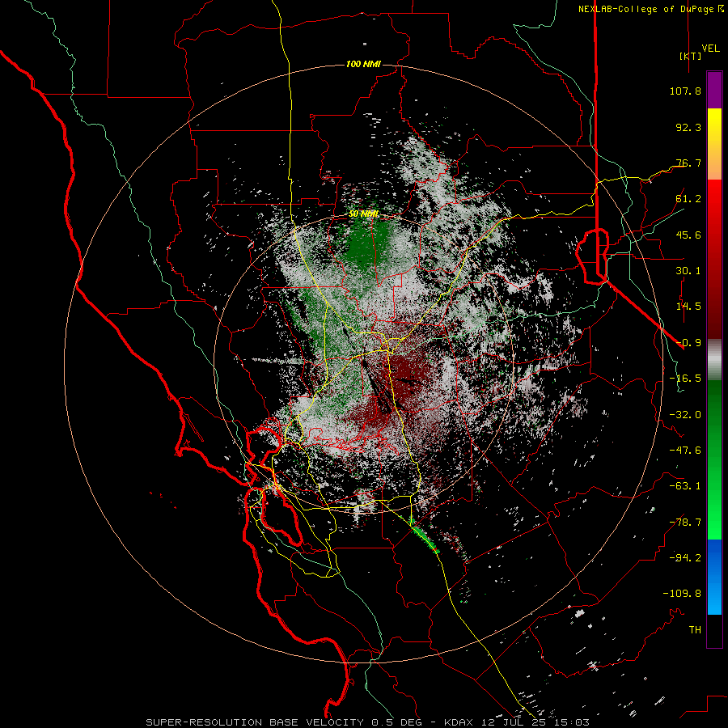Select the -16.5 scale value

[x=685, y=379]
